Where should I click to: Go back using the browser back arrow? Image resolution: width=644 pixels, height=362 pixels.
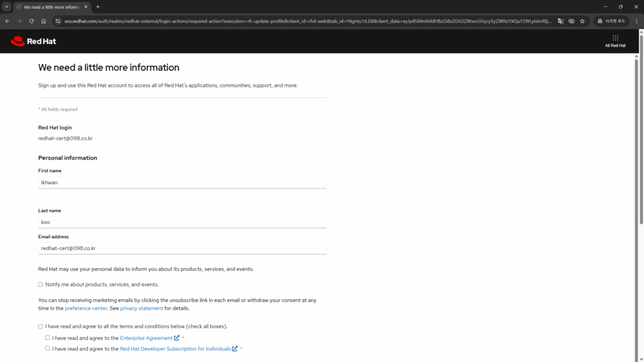click(8, 21)
